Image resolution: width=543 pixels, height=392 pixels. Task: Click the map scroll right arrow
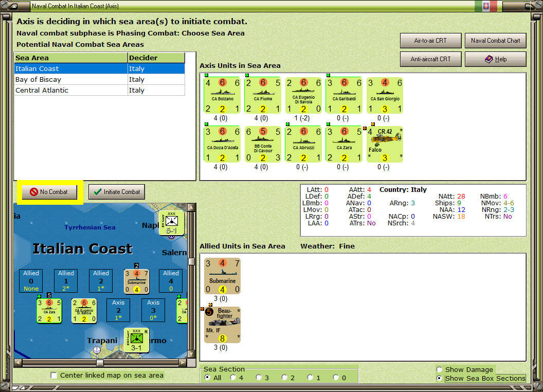(x=183, y=363)
